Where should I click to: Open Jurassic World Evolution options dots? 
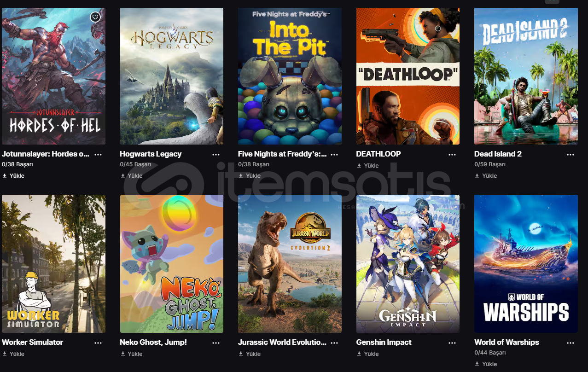(334, 343)
